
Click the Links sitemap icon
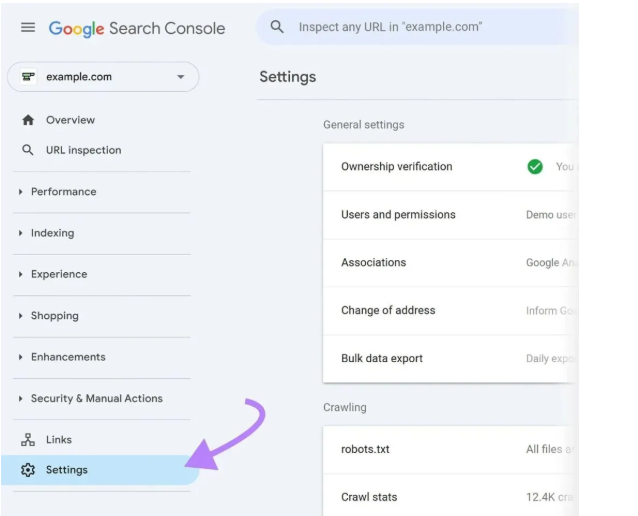28,440
